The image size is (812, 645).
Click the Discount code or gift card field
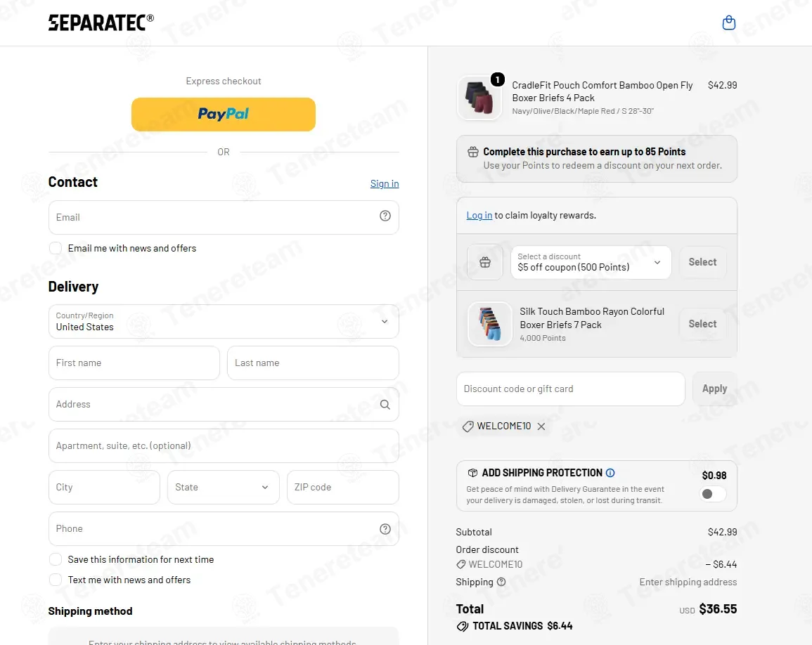coord(571,389)
